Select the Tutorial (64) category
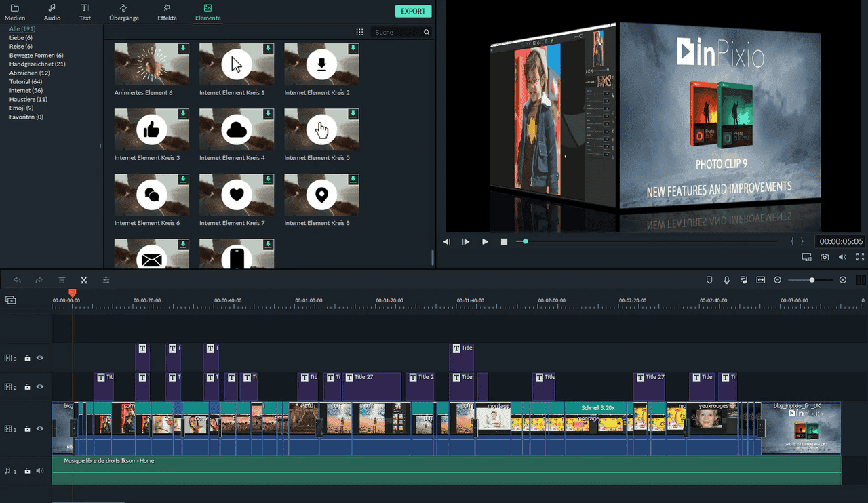This screenshot has height=503, width=868. pos(26,82)
